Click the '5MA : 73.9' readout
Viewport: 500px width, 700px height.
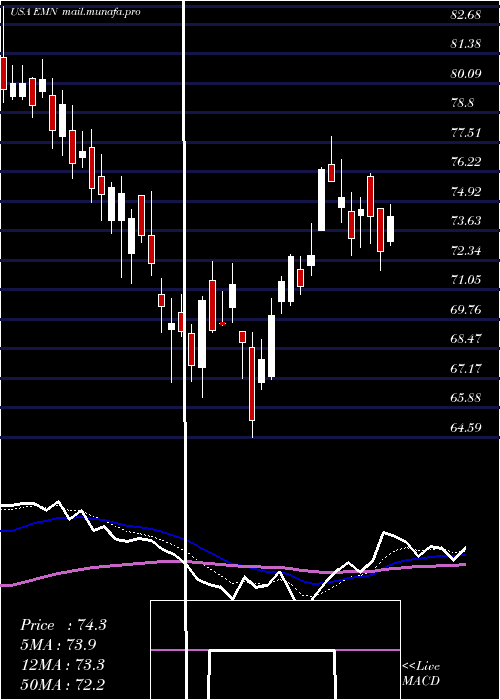point(58,645)
